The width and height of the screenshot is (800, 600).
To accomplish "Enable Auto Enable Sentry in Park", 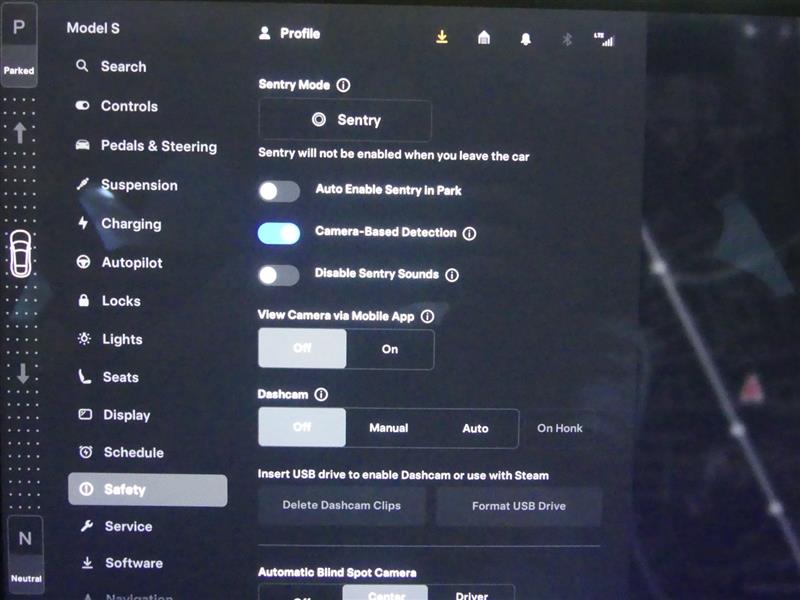I will (x=279, y=191).
